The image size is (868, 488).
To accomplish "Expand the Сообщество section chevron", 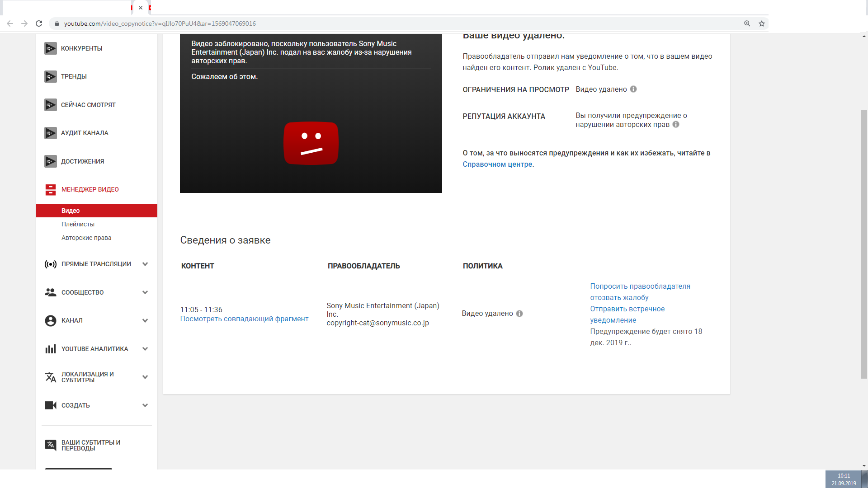I will pyautogui.click(x=145, y=292).
